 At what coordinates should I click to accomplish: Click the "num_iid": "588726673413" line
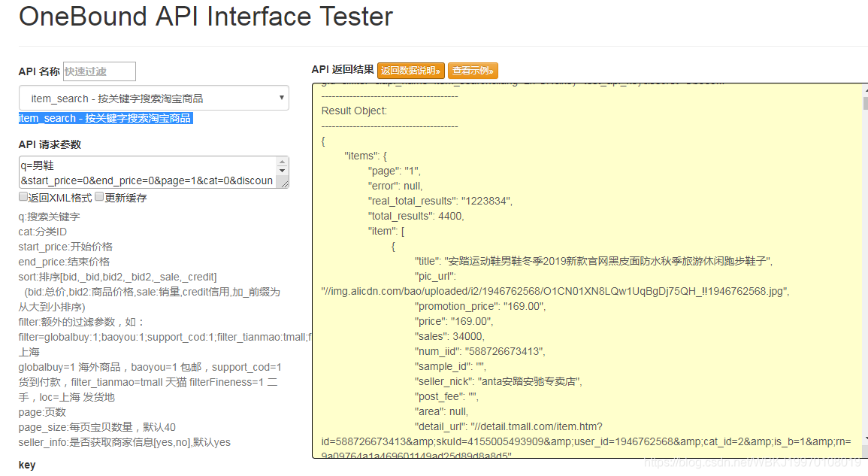pos(479,351)
